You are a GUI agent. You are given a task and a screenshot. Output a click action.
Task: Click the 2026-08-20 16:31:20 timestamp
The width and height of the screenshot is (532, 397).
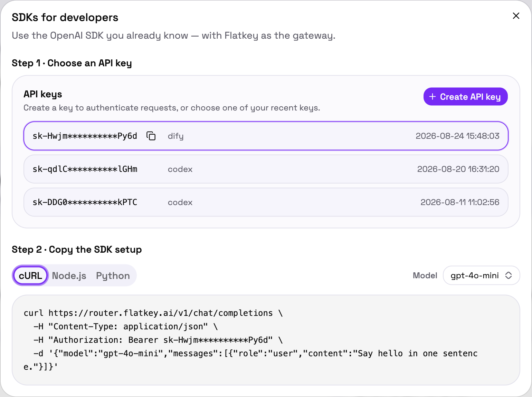click(x=458, y=169)
